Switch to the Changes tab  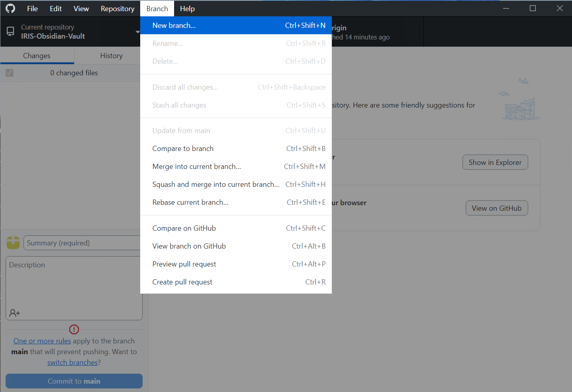tap(37, 56)
